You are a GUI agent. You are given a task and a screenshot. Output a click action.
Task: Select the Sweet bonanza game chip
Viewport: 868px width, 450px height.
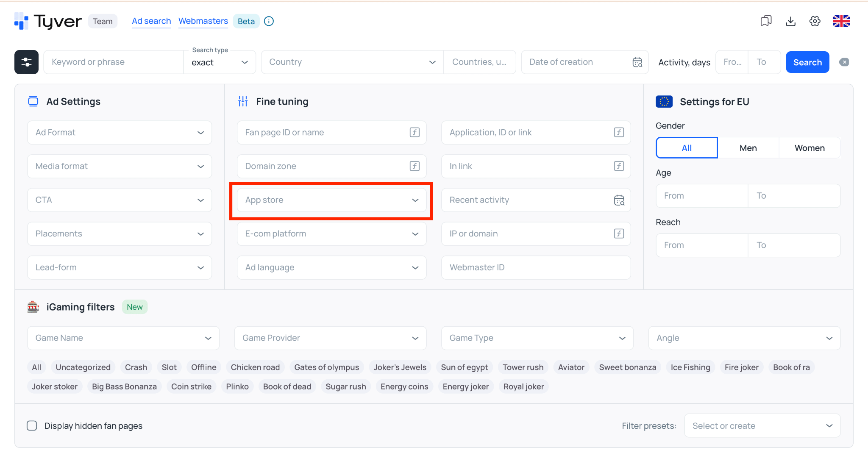click(628, 367)
